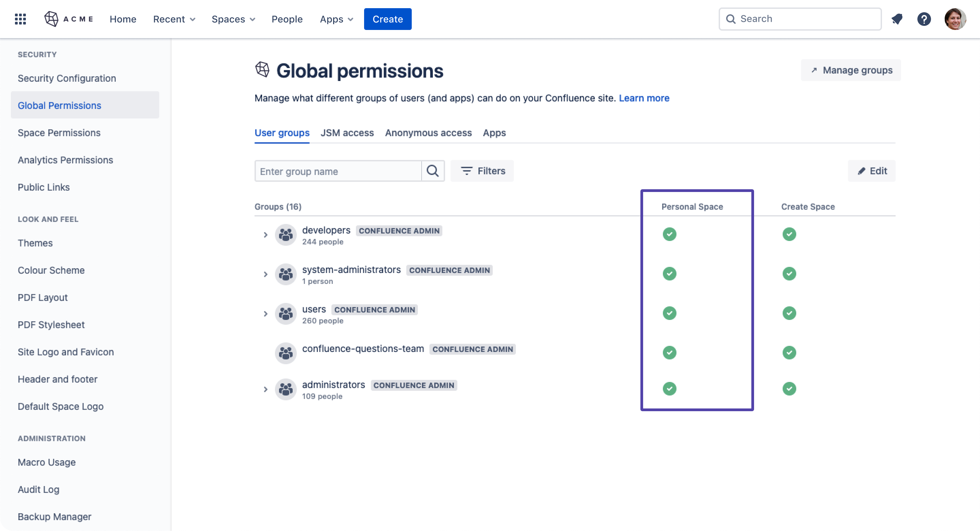
Task: Toggle Create Space check for developers
Action: pos(789,234)
